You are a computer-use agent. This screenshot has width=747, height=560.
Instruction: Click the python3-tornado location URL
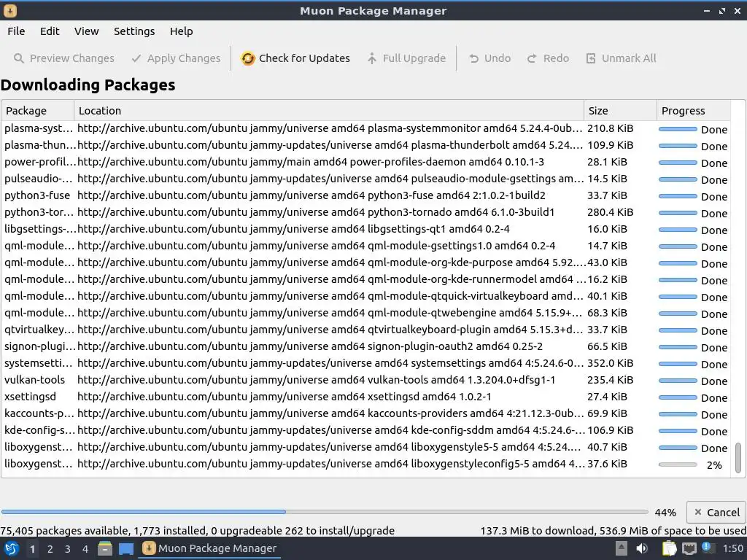tap(316, 212)
